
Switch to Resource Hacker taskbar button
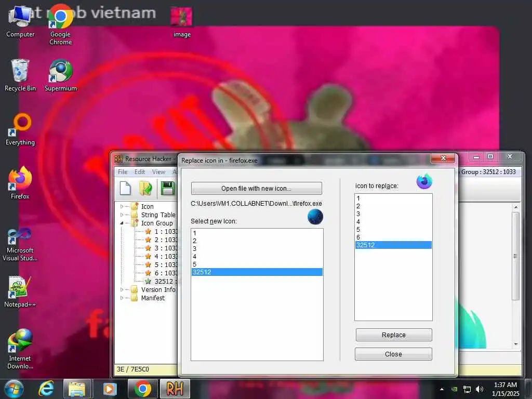[175, 389]
